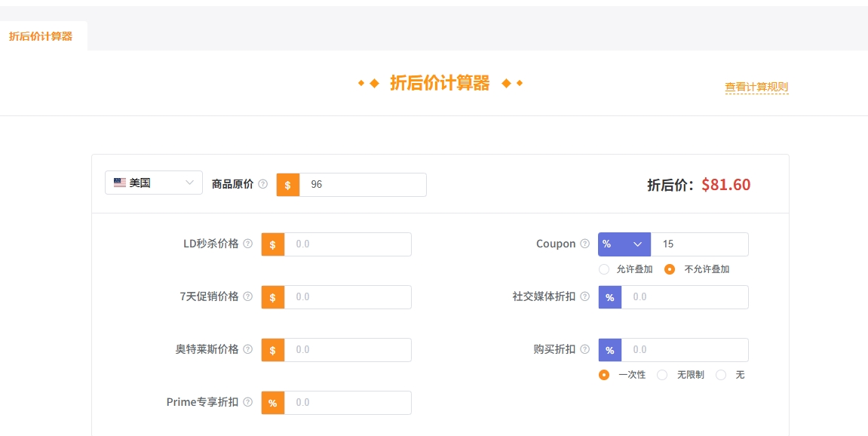Open the Coupon % unit dropdown

[624, 244]
